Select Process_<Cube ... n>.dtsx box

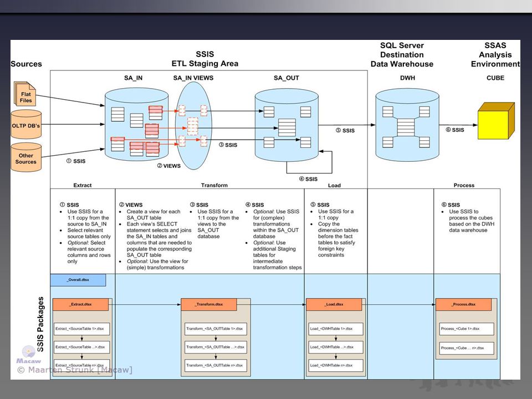coord(467,348)
